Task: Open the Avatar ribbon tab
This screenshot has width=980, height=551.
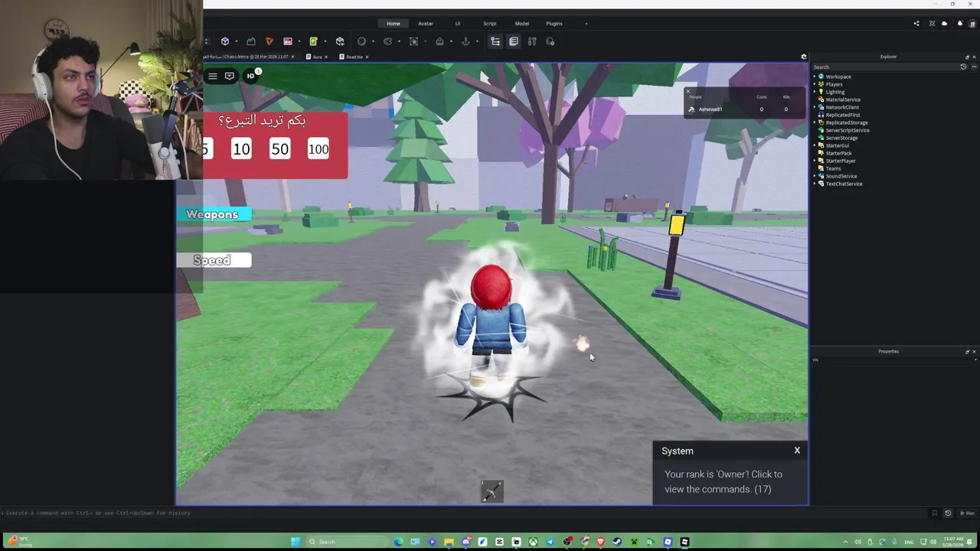Action: (426, 24)
